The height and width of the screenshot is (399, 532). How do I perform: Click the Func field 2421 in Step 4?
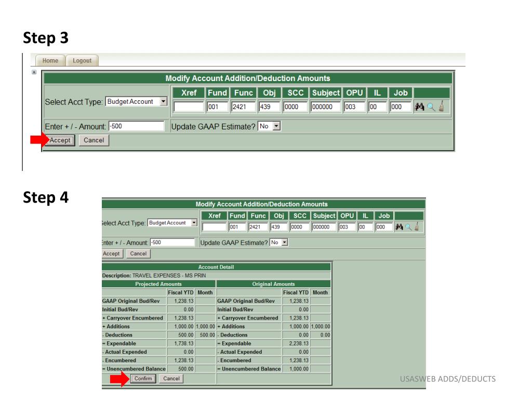(x=258, y=227)
